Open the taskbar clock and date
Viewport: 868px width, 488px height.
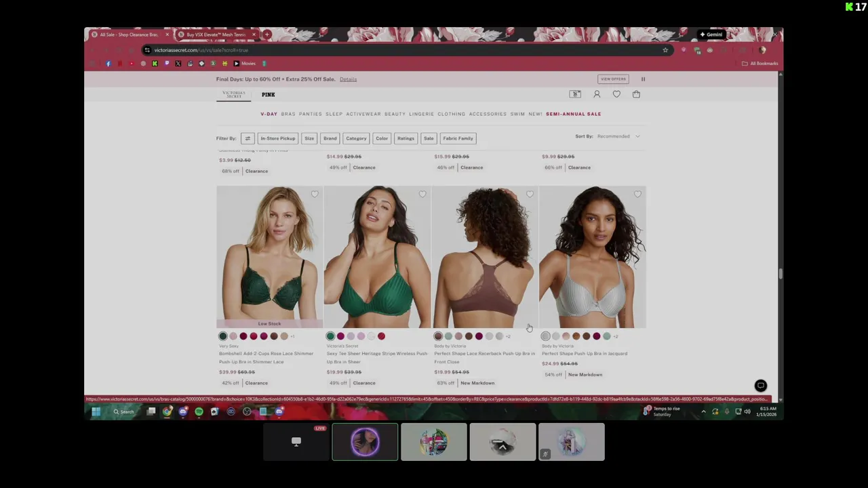[768, 411]
